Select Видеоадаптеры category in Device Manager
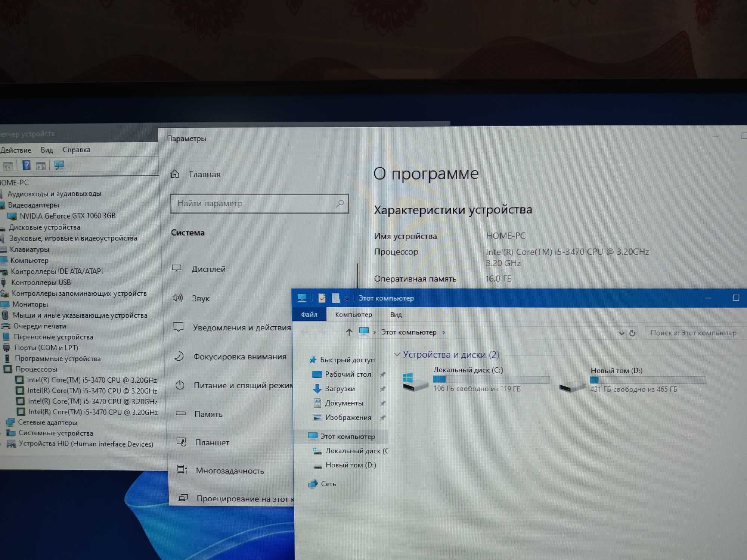The image size is (747, 560). [x=33, y=205]
